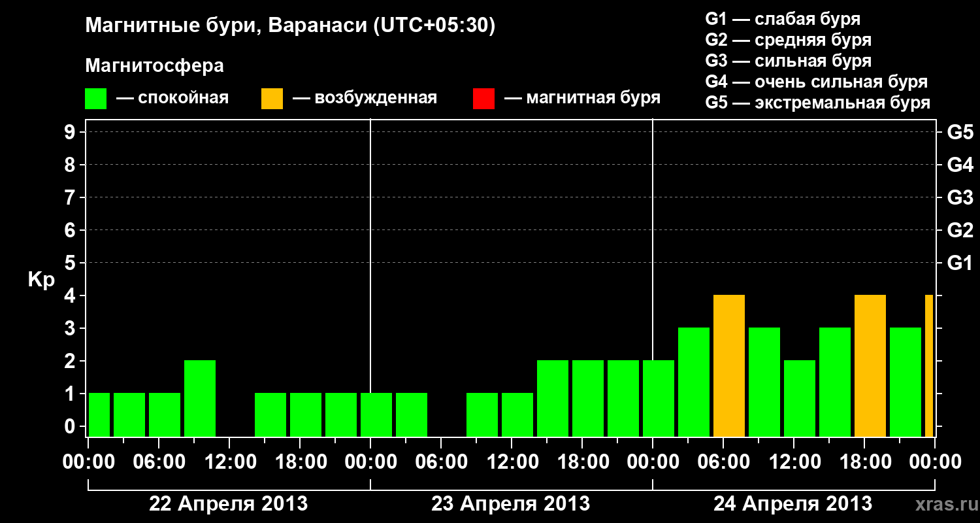This screenshot has height=523, width=980.
Task: Click the '— спокойная' legend label
Action: click(172, 99)
